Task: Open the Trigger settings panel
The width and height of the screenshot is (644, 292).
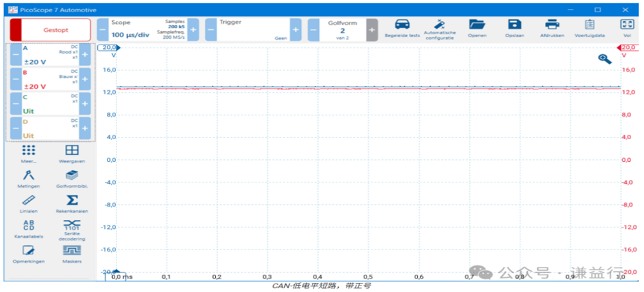Action: (252, 30)
